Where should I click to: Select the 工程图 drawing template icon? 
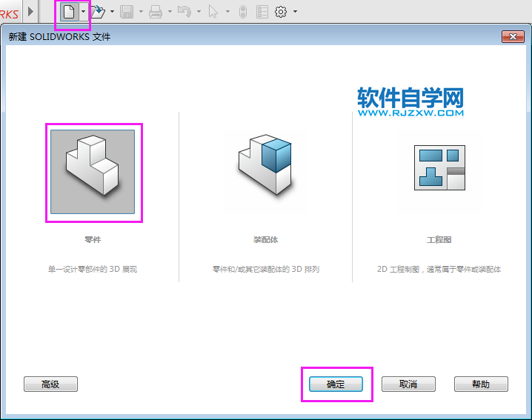[439, 167]
